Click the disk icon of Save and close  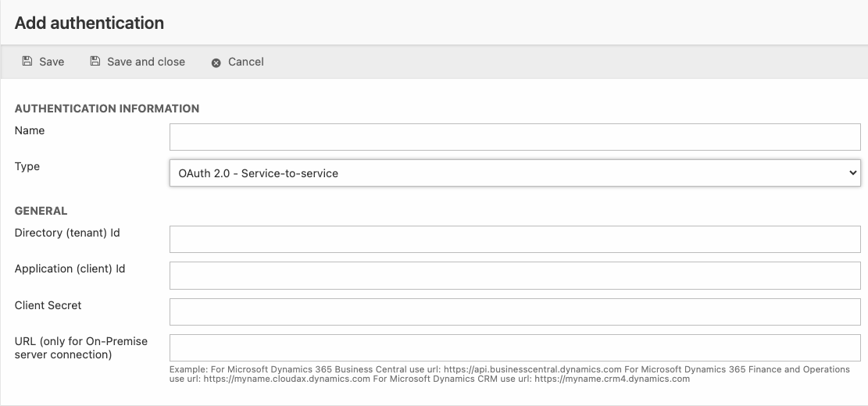(x=95, y=61)
